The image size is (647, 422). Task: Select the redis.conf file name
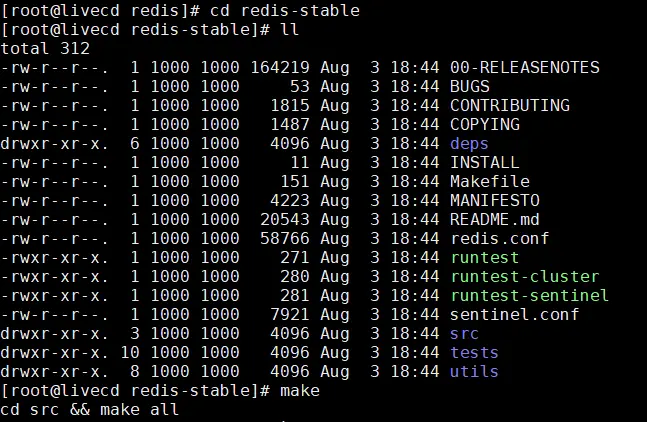[x=500, y=238]
